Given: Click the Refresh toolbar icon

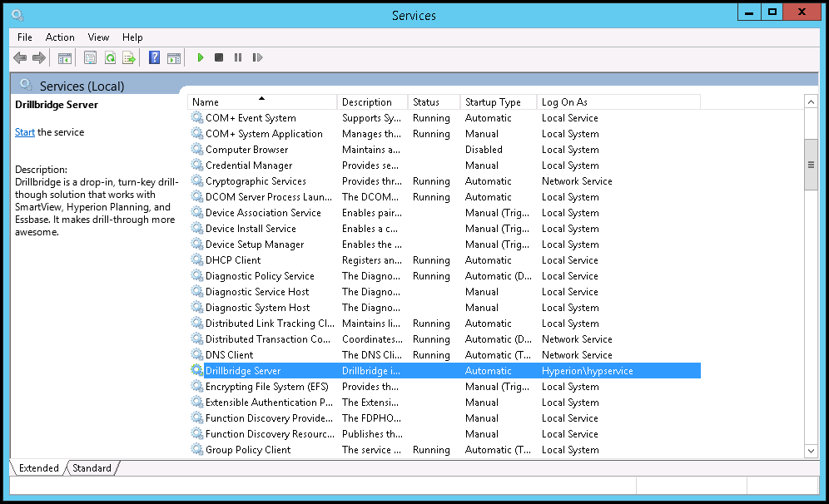Looking at the screenshot, I should pos(110,57).
